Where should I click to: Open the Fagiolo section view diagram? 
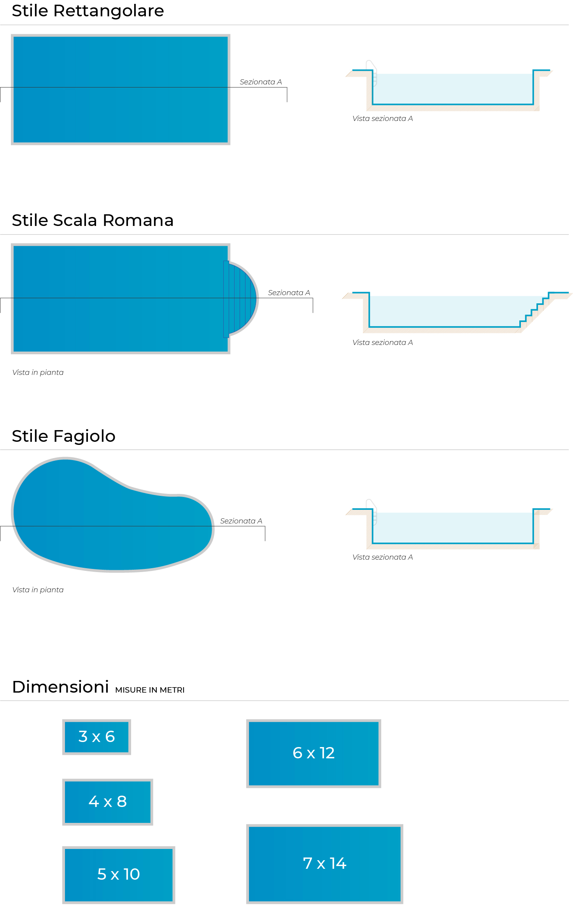pos(449,524)
